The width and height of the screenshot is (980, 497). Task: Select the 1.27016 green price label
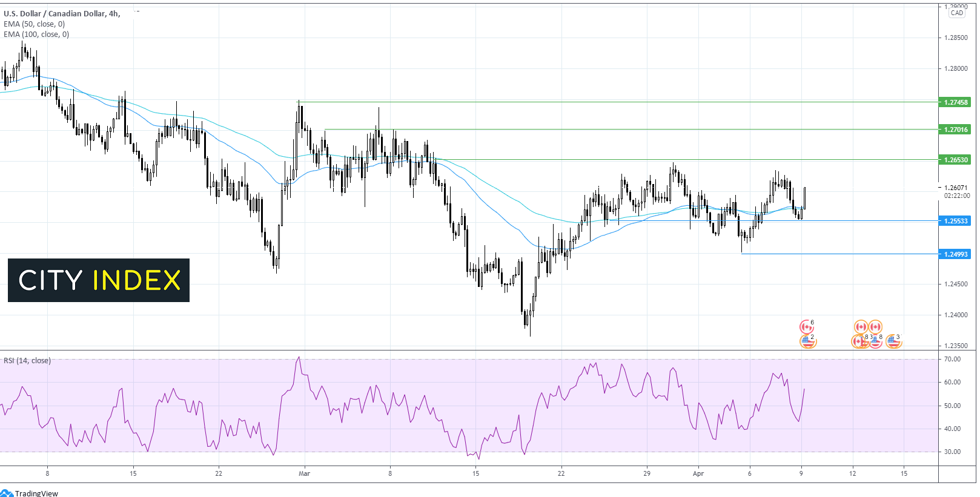click(955, 130)
